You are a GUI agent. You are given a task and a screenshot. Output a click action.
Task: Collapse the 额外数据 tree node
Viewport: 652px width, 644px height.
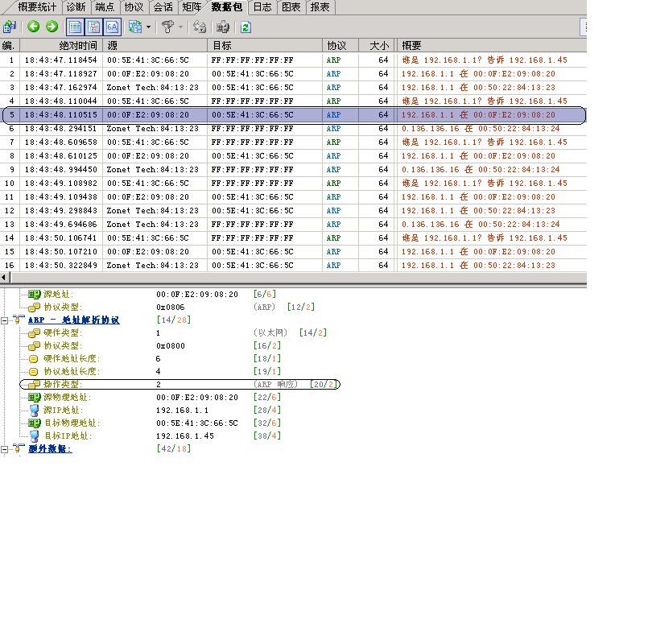4,449
